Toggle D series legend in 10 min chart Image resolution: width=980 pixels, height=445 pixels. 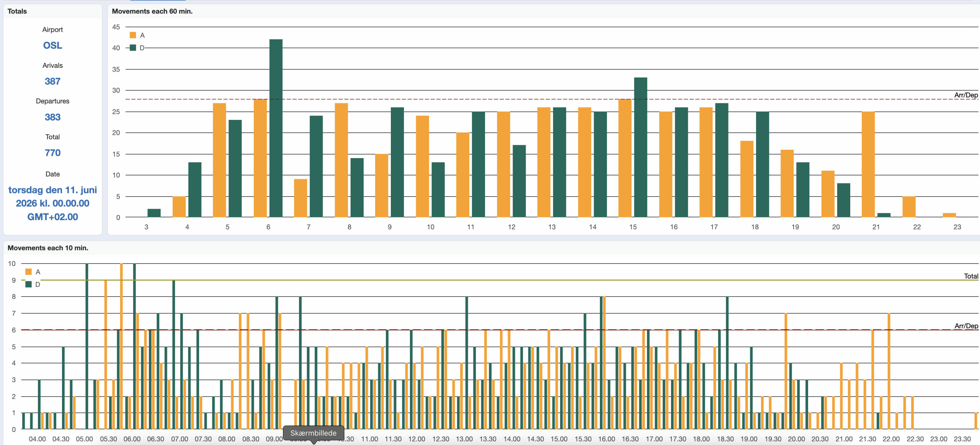29,285
